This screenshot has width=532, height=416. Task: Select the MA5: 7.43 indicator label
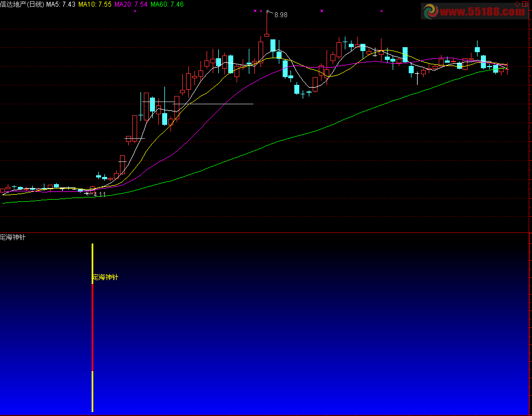click(x=61, y=4)
